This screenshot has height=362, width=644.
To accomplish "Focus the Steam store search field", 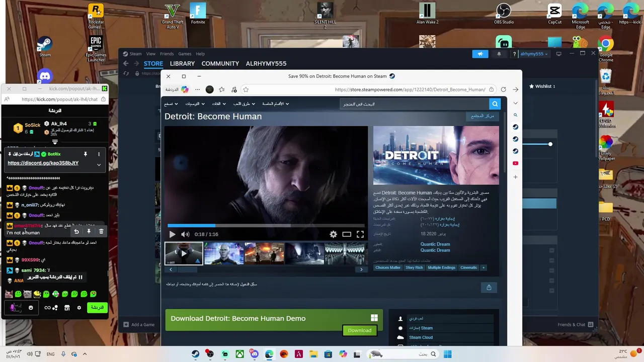I will coord(415,104).
